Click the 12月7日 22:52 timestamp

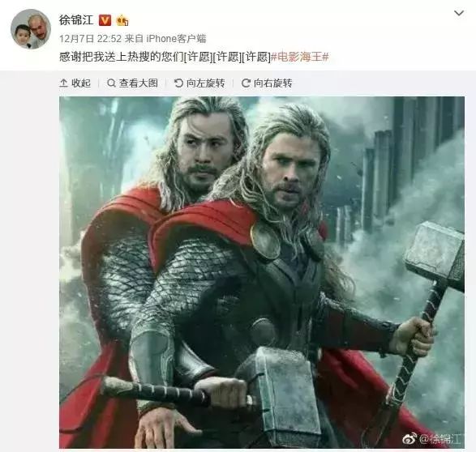coord(90,39)
